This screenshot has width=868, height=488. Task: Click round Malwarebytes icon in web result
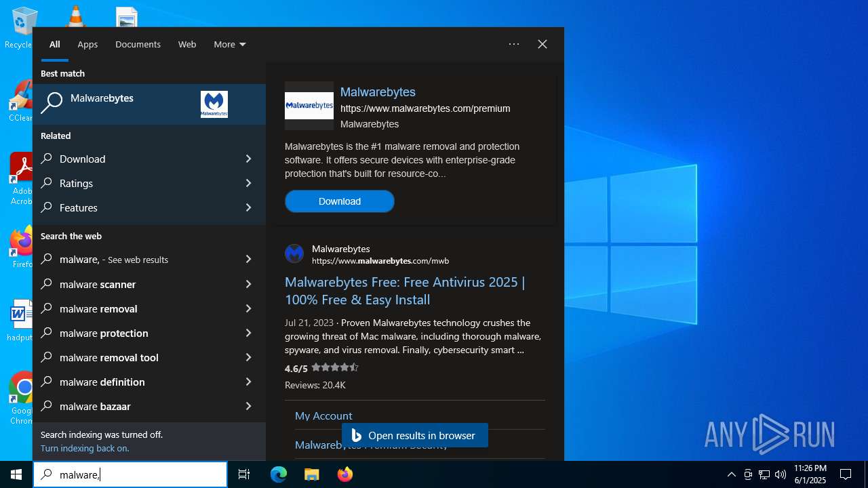[x=294, y=253]
